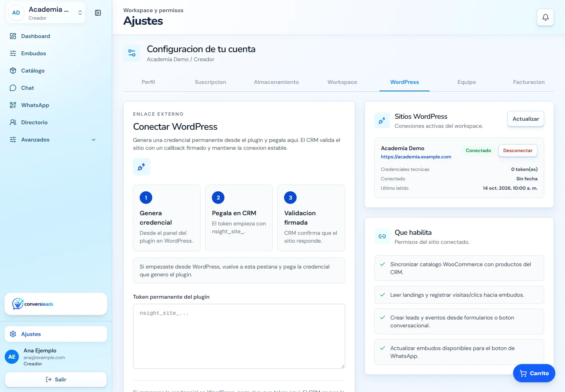Image resolution: width=565 pixels, height=392 pixels.
Task: Select the Facturacion tab
Action: pos(529,82)
